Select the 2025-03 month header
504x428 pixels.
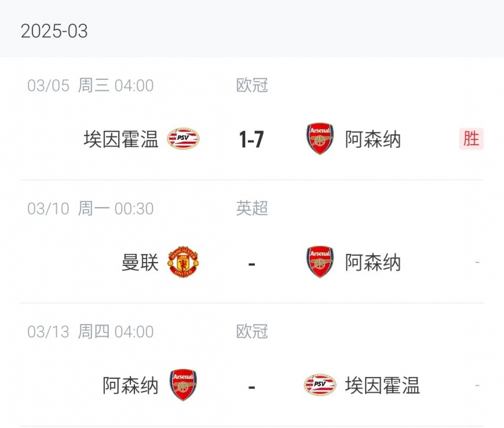tap(54, 31)
